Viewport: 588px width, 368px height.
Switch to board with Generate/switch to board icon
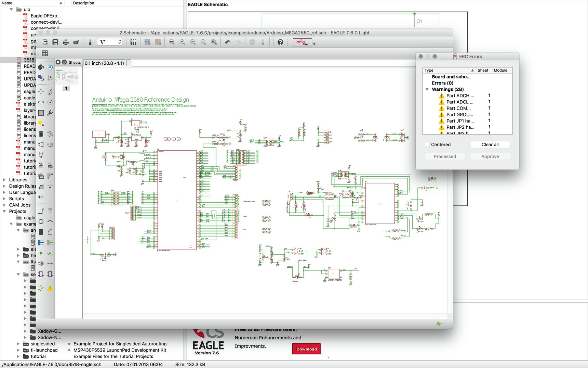click(90, 42)
